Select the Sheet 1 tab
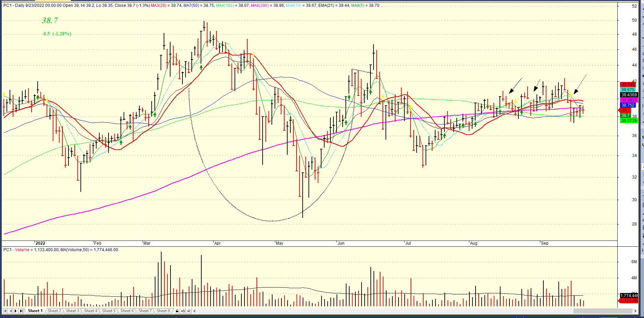Image resolution: width=644 pixels, height=318 pixels. click(35, 311)
